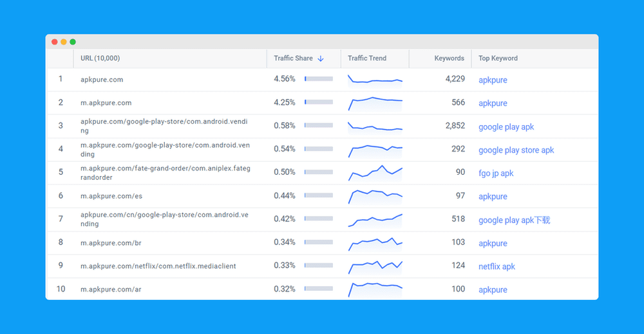Screen dimensions: 644x334
Task: Click the traffic trend sparkline in row 7
Action: (x=375, y=220)
